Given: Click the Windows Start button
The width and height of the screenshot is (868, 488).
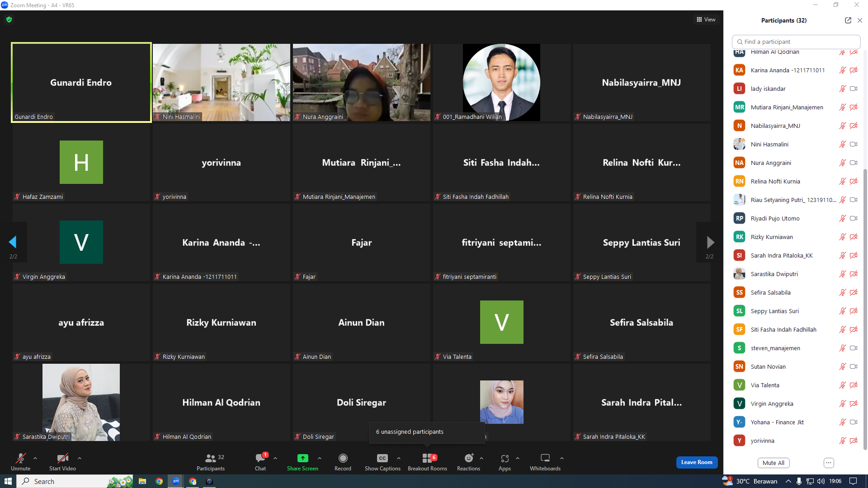Looking at the screenshot, I should [x=8, y=481].
